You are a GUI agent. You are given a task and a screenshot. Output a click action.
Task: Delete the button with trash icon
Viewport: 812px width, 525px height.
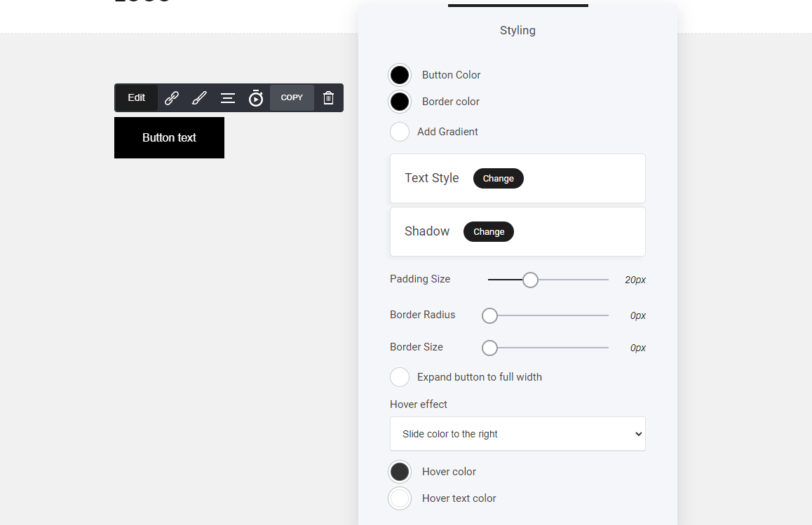pos(328,98)
